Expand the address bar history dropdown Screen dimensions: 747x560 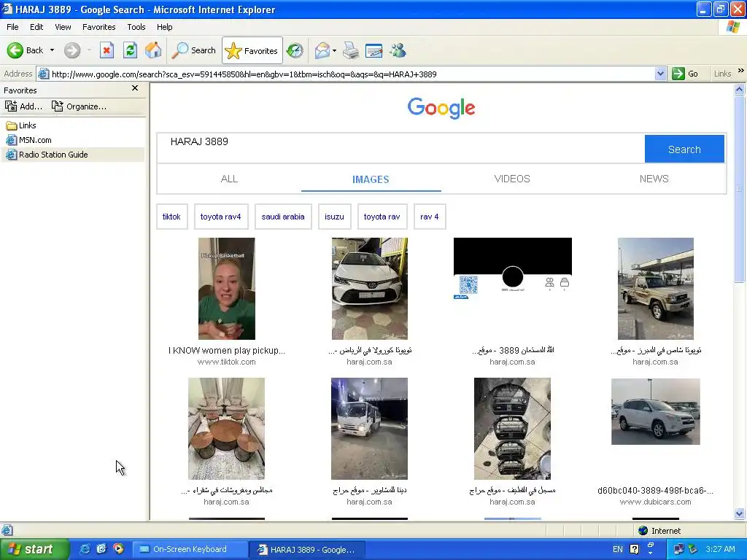(x=660, y=74)
